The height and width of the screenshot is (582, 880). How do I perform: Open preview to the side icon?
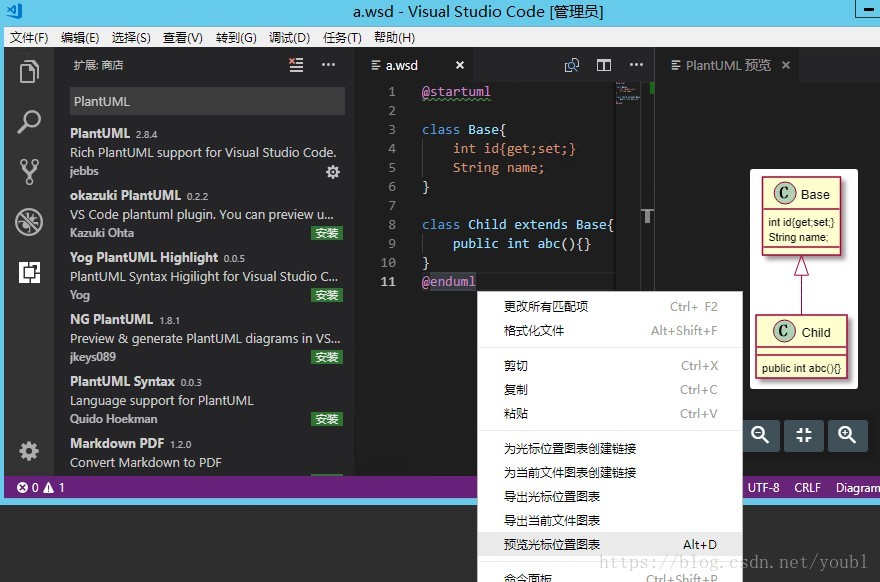click(x=571, y=66)
